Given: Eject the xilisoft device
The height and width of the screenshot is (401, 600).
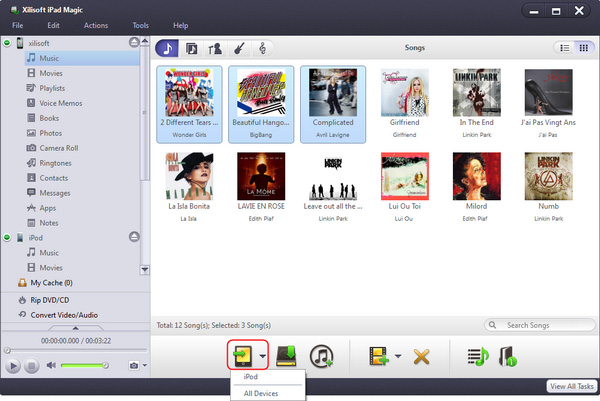Looking at the screenshot, I should point(134,44).
